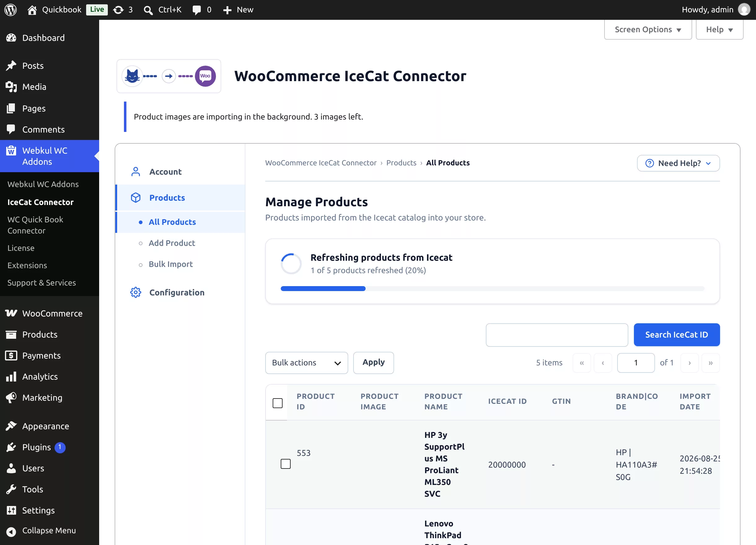The image size is (756, 545).
Task: Tick the checkbox for product 553
Action: point(285,463)
